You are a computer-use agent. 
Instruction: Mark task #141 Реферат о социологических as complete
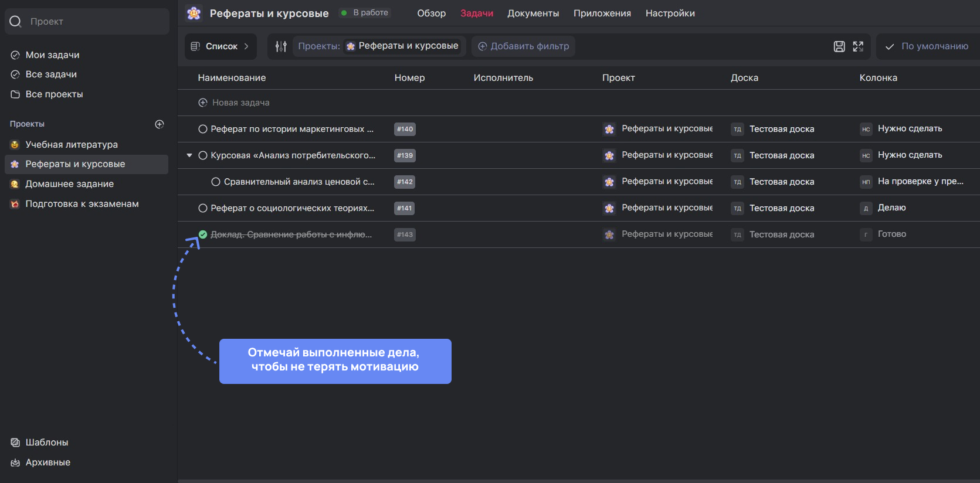pos(203,208)
